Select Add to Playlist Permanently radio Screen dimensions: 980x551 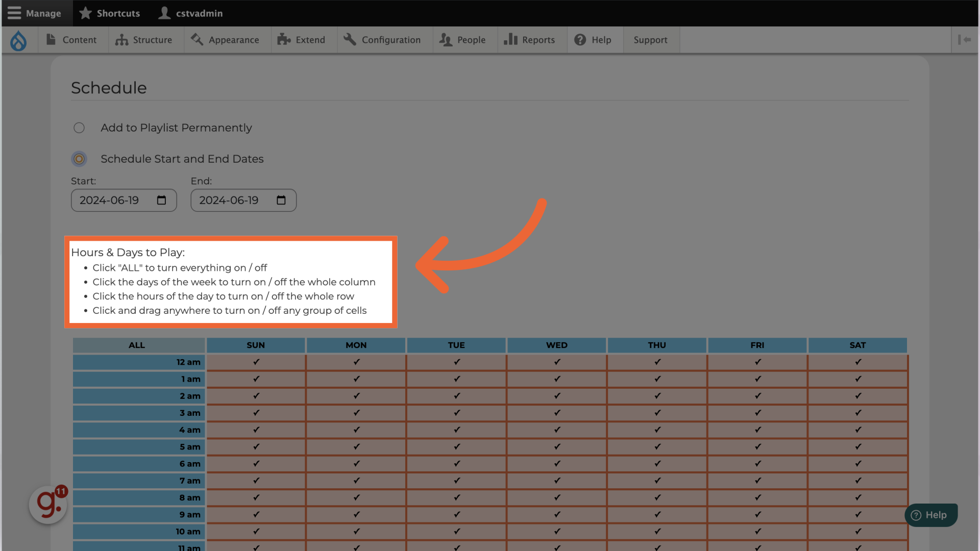(79, 128)
